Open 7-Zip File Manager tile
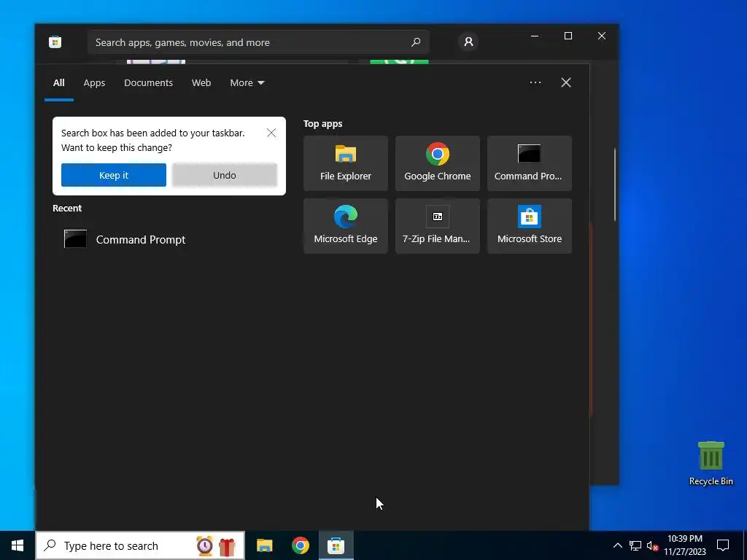 438,226
